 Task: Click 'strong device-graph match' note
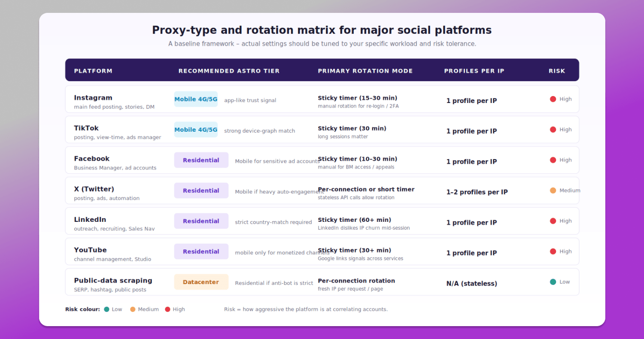click(260, 131)
